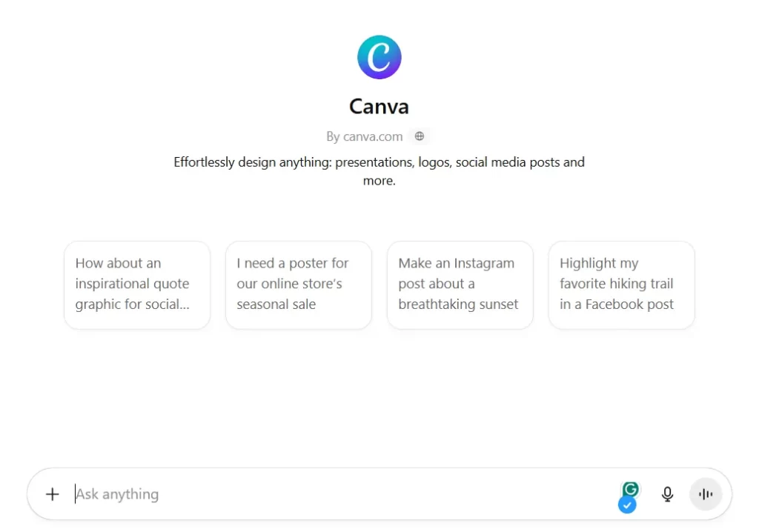Pick the Instagram sunset post suggestion

point(460,285)
